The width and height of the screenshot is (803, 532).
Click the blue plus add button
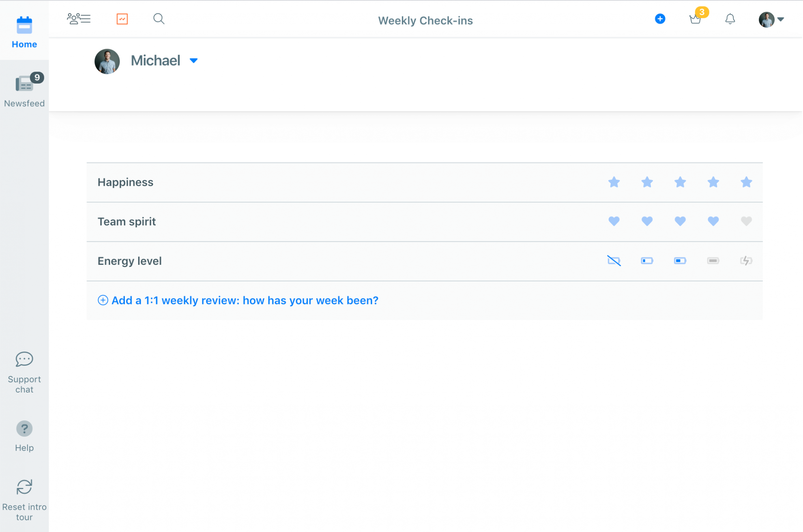[660, 19]
